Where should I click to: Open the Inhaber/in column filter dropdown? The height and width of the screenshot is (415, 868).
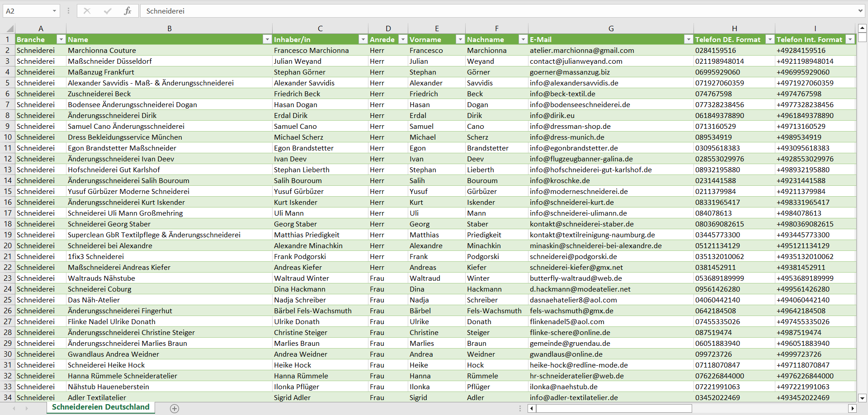pos(363,39)
